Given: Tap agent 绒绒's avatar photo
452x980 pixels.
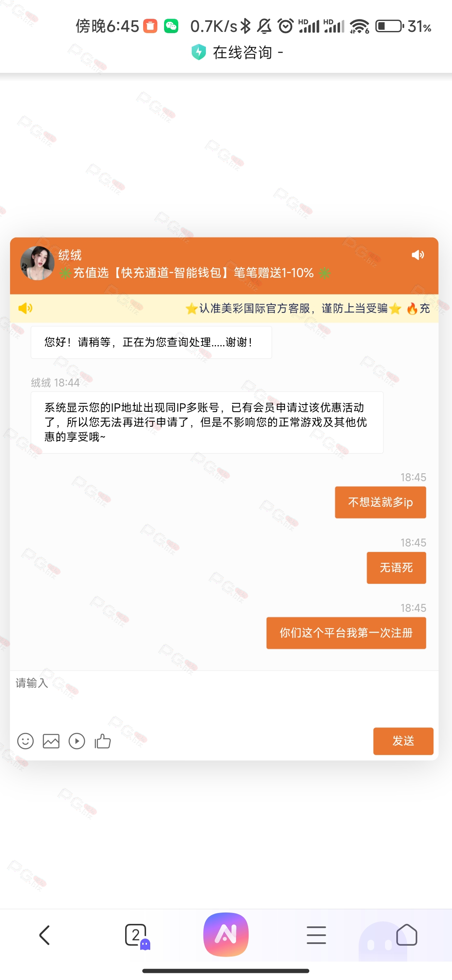Looking at the screenshot, I should 37,263.
